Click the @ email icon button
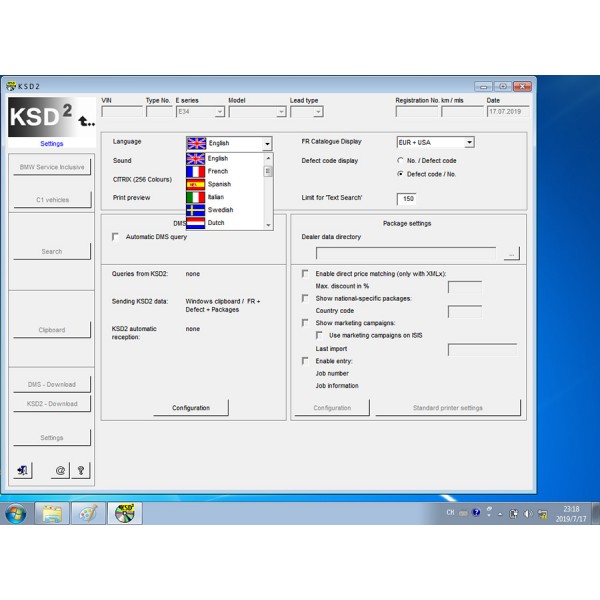 60,470
